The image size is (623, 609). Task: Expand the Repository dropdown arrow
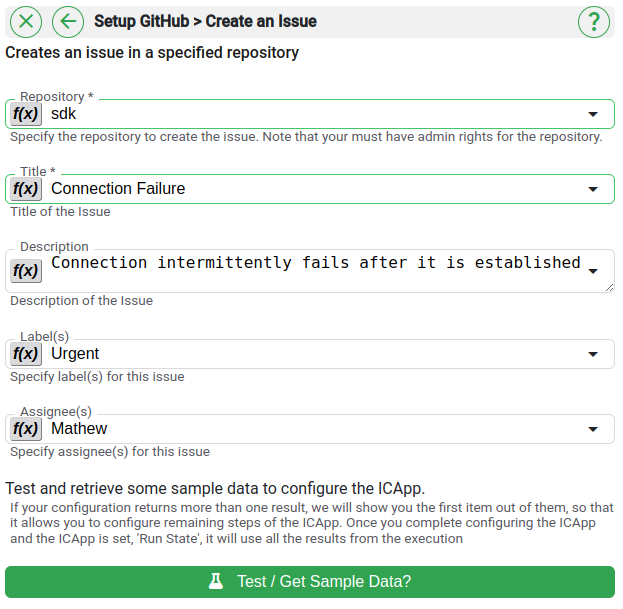pos(593,114)
